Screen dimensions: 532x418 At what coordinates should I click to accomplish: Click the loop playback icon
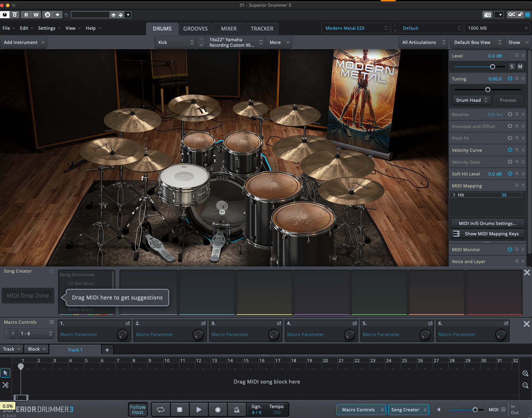pyautogui.click(x=160, y=410)
